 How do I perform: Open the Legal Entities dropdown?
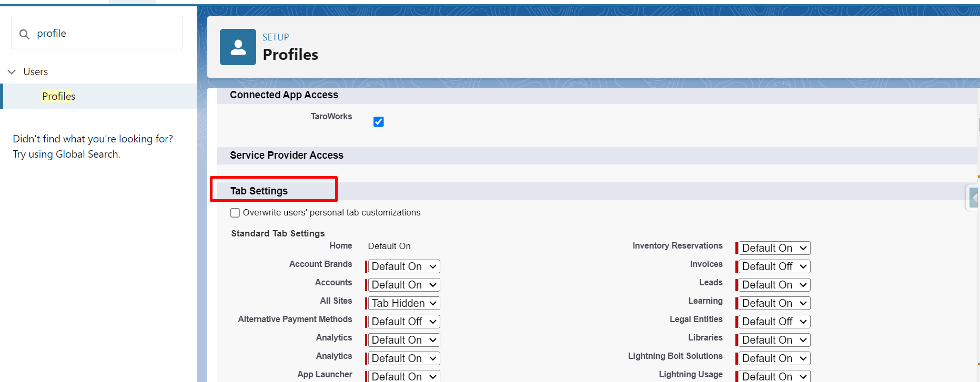774,322
